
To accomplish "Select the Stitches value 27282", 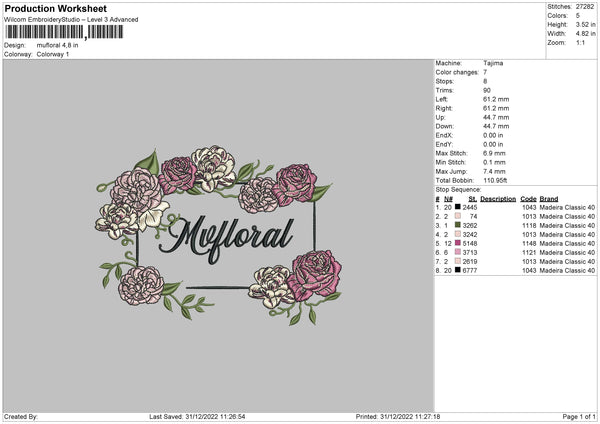I will point(585,7).
